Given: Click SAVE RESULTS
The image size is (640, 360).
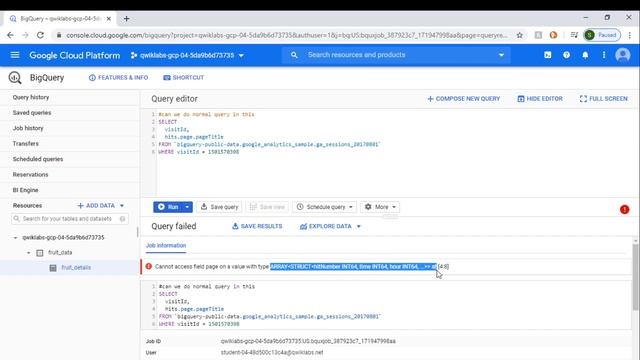Looking at the screenshot, I should (257, 226).
